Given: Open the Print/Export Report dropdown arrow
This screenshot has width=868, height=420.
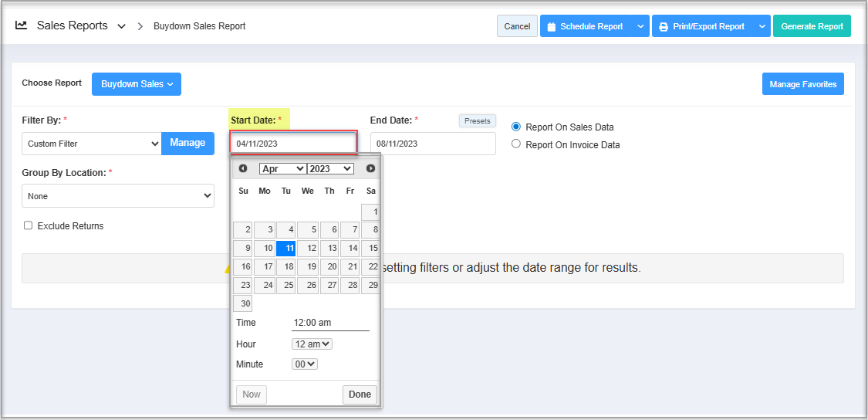Looking at the screenshot, I should click(762, 26).
